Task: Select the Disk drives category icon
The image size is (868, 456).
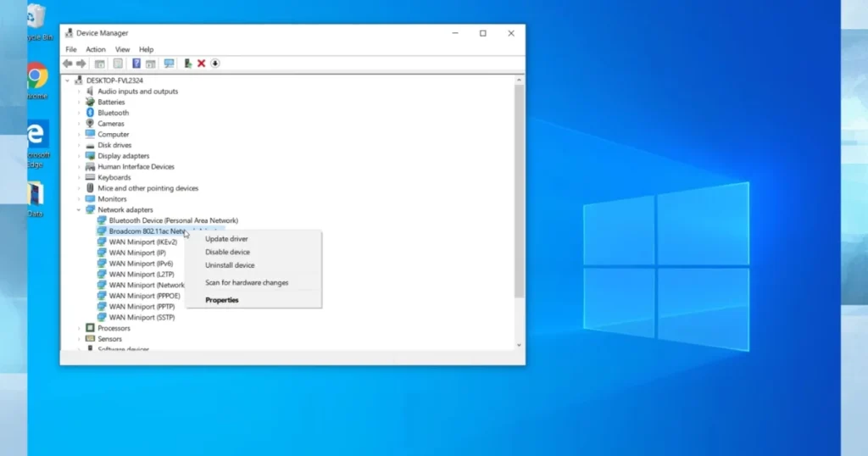Action: (90, 145)
